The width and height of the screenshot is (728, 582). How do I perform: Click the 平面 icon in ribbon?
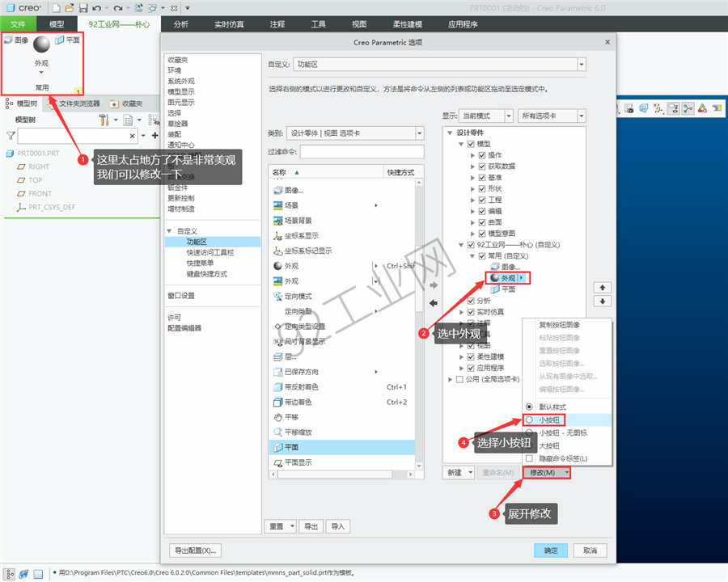[59, 40]
